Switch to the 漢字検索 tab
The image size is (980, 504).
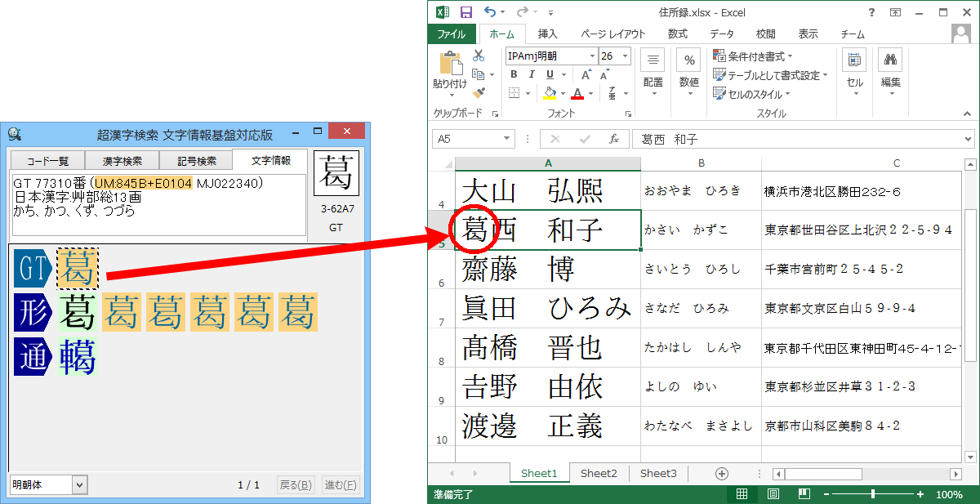click(122, 161)
